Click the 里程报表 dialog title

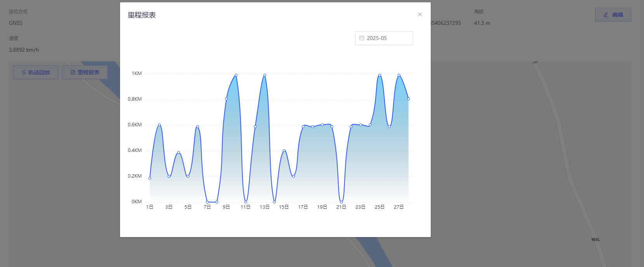tap(142, 15)
